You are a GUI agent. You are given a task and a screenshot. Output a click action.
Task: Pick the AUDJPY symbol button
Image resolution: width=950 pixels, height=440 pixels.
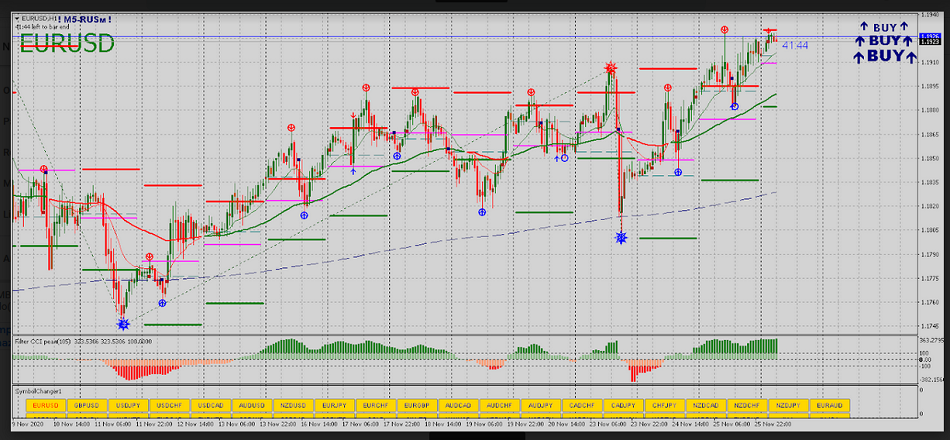coord(540,405)
